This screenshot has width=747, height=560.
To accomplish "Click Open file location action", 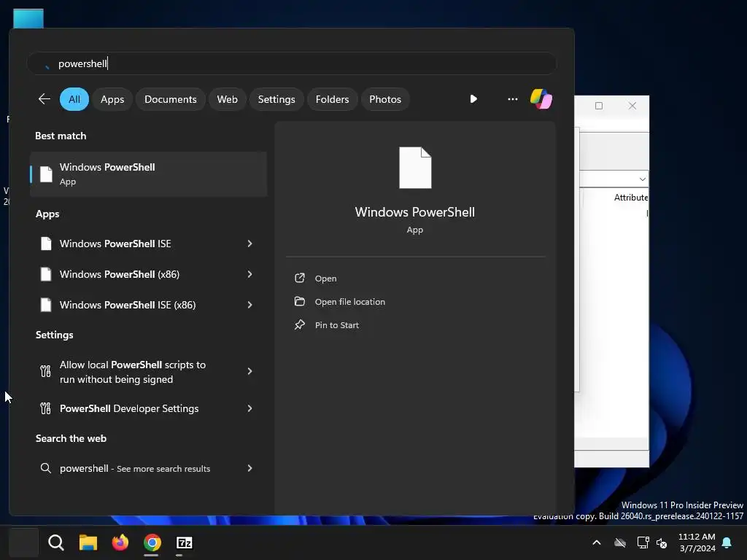I will [x=350, y=302].
